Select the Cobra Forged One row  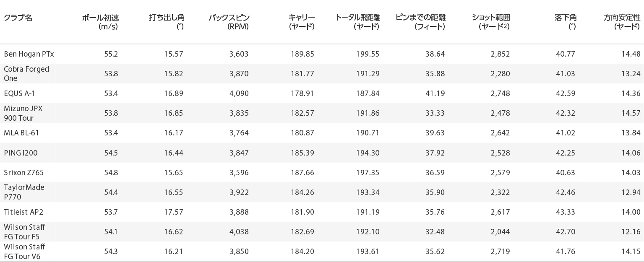tap(322, 74)
